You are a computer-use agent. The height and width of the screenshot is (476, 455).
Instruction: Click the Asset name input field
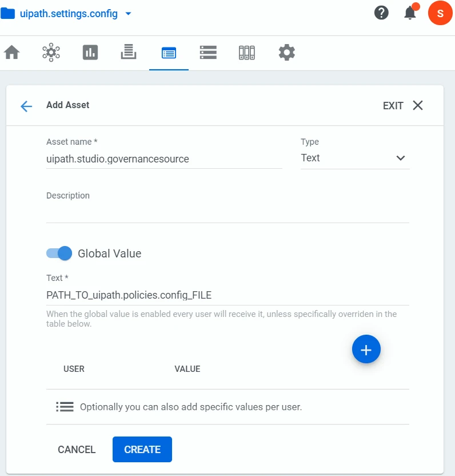click(164, 159)
